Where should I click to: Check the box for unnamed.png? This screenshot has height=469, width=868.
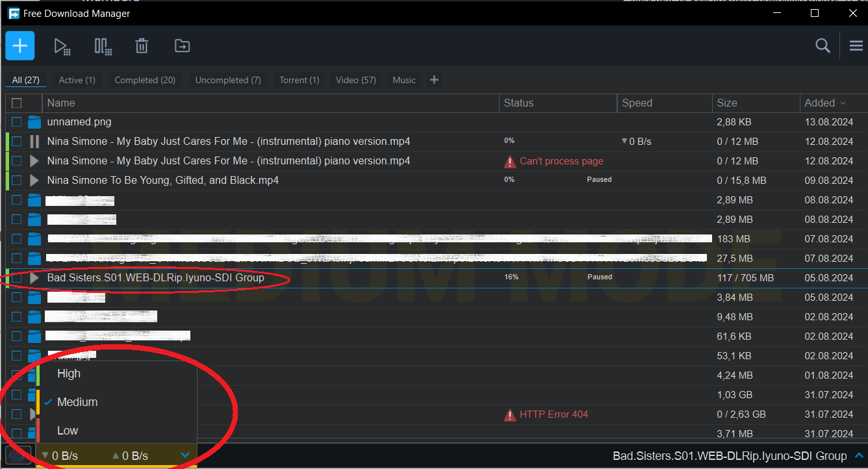click(x=17, y=121)
